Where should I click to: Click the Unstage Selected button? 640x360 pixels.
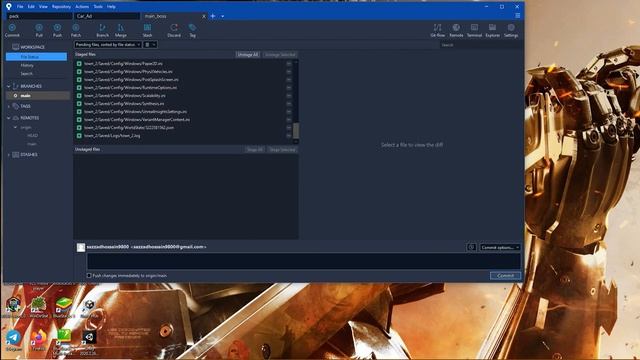point(280,55)
